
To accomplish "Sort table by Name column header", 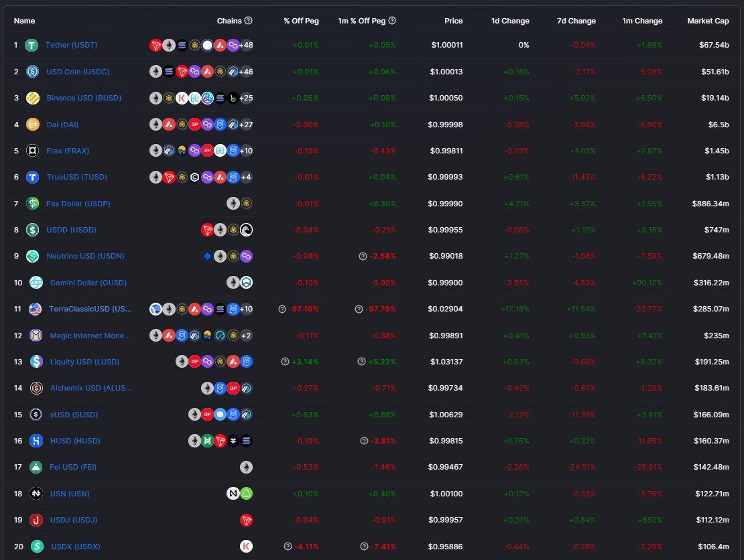I will click(24, 21).
